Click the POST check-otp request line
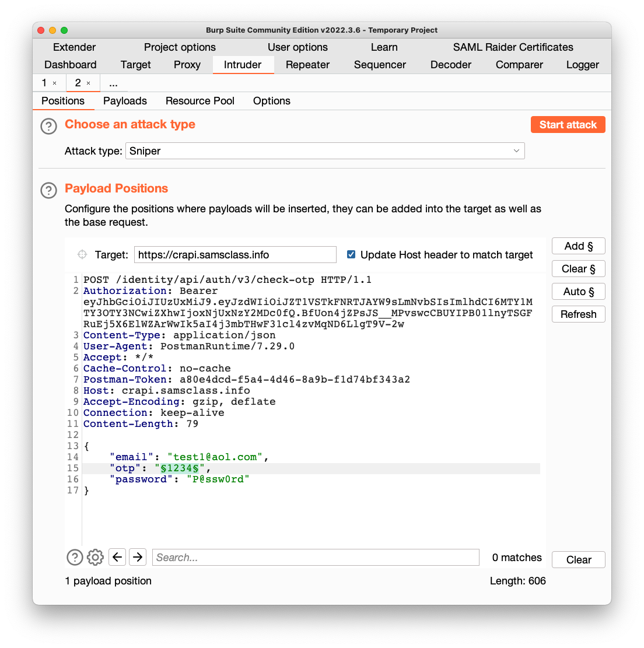 (x=228, y=280)
